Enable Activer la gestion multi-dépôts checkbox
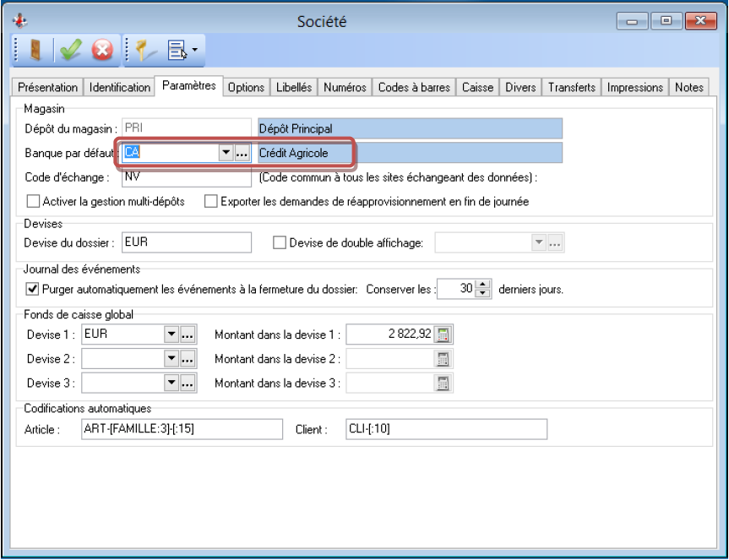Screen dimensions: 729x560 pos(34,202)
